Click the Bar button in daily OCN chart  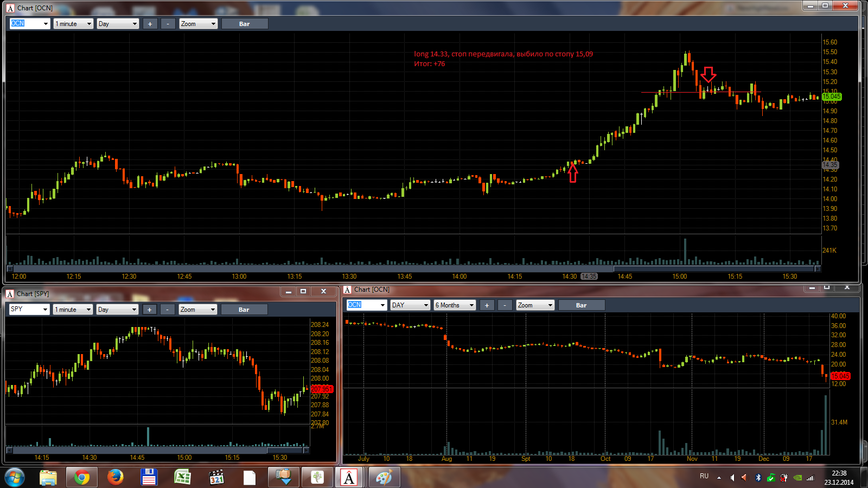click(582, 305)
